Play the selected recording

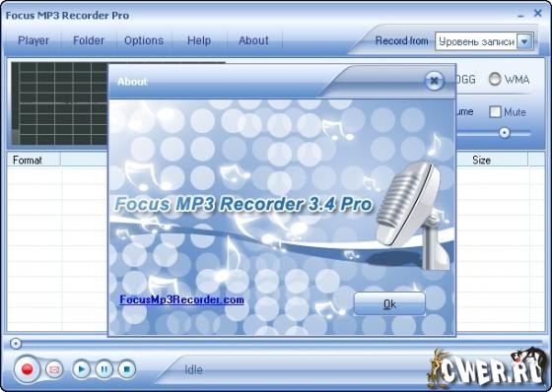click(x=81, y=369)
